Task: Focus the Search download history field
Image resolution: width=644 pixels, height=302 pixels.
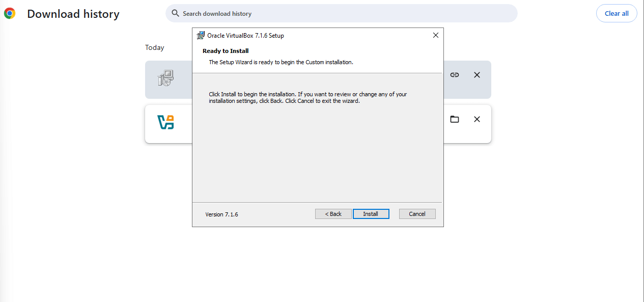Action: coord(341,13)
